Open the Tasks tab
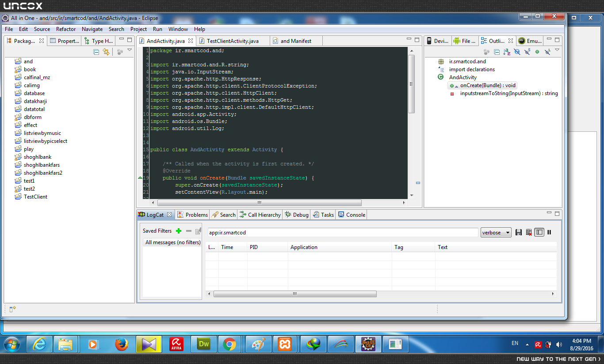Screen dimensions: 604x364 [323, 215]
